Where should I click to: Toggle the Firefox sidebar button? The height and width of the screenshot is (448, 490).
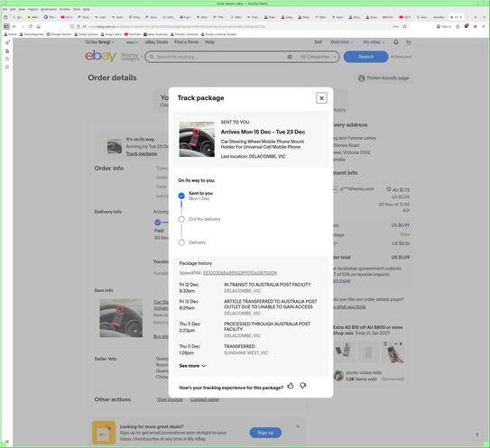6,26
